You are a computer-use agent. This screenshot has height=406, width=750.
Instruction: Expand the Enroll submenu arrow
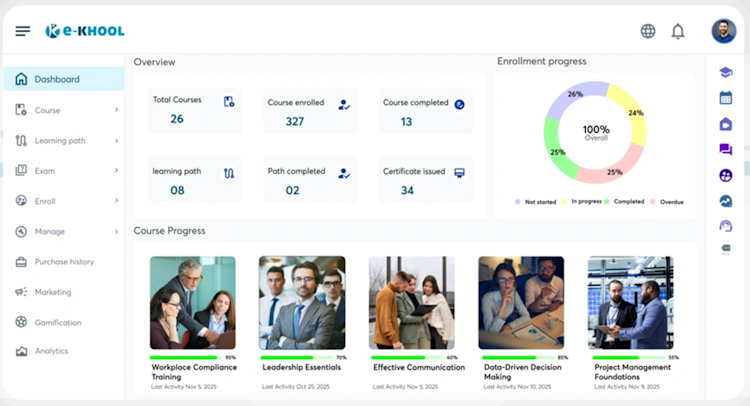[116, 201]
